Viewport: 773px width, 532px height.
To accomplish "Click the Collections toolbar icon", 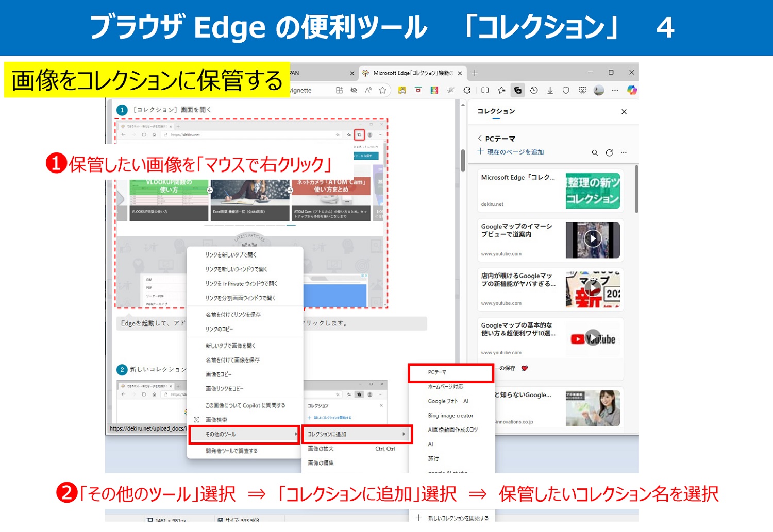I will click(517, 90).
